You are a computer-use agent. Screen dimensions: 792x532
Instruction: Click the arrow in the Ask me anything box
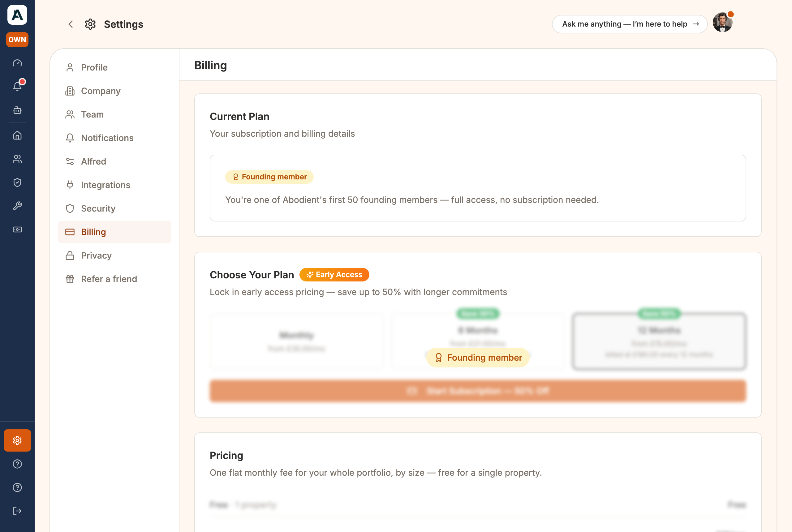coord(696,24)
